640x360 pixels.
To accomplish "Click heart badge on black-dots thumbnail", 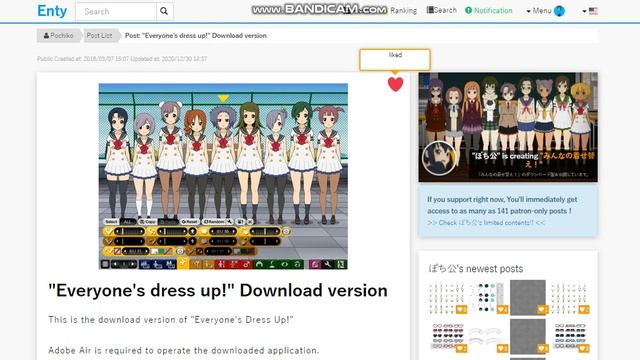I will 502,310.
